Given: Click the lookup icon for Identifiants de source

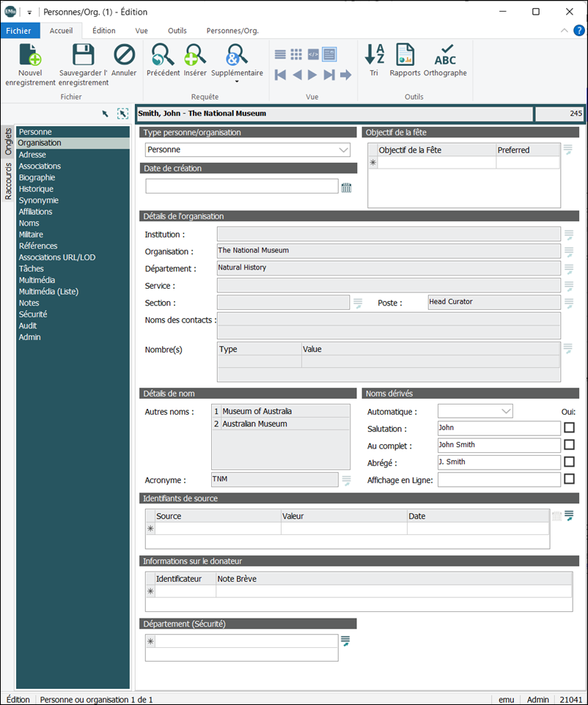Looking at the screenshot, I should click(569, 516).
